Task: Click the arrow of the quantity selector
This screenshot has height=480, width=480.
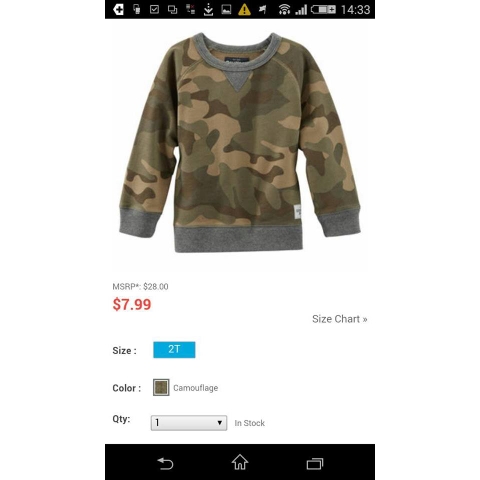Action: [220, 423]
